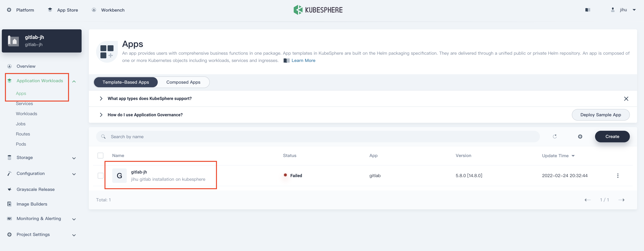Expand the Storage section chevron
644x251 pixels.
tap(74, 158)
